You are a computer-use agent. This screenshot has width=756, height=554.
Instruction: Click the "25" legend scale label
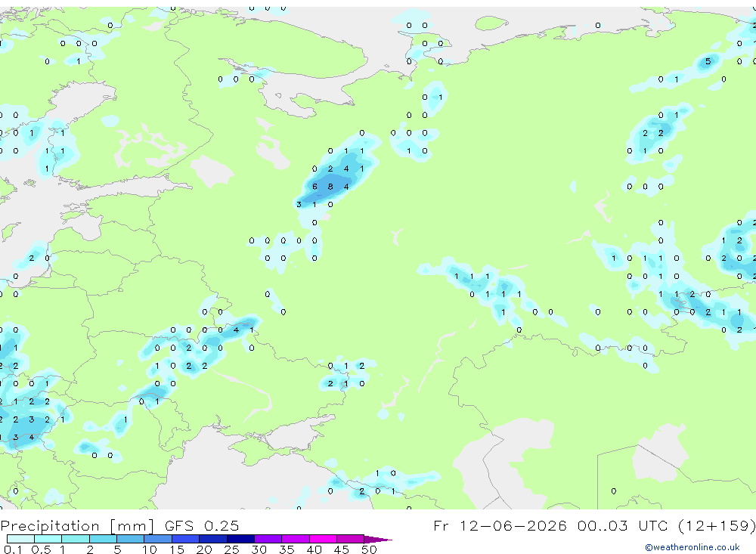pyautogui.click(x=231, y=549)
